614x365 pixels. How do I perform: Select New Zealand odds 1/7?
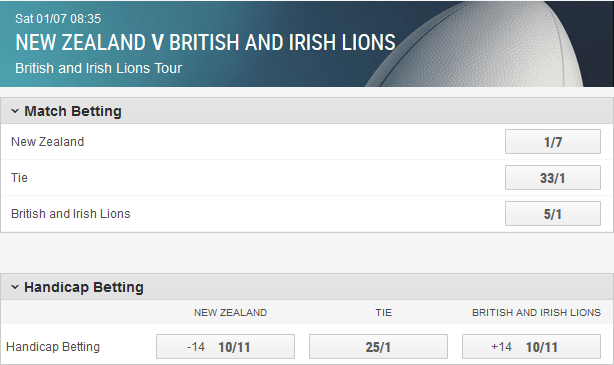coord(553,142)
